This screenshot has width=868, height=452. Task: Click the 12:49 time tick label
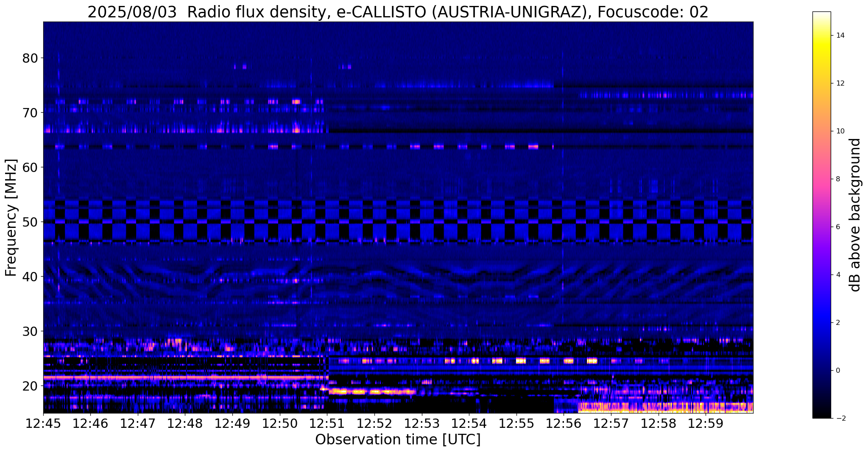click(x=232, y=424)
